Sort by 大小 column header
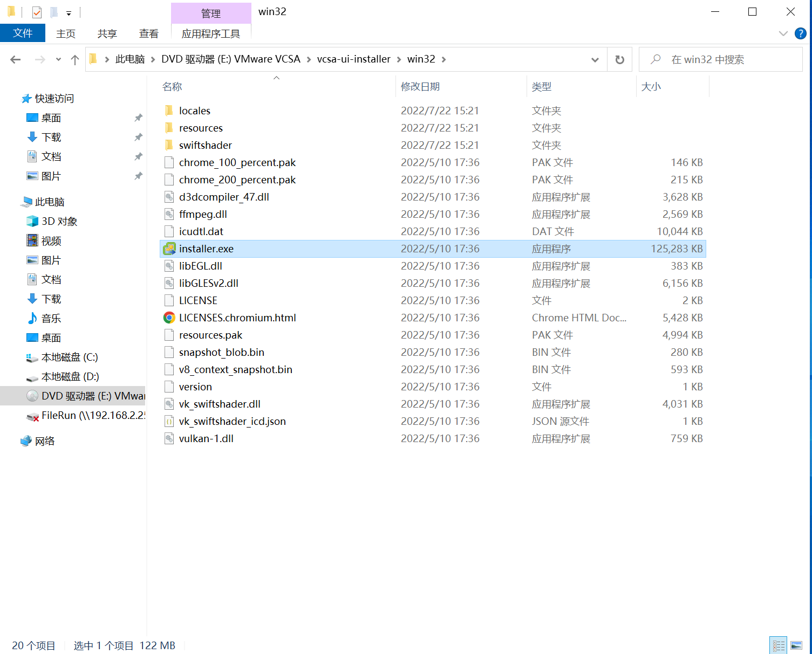812x654 pixels. pyautogui.click(x=673, y=86)
